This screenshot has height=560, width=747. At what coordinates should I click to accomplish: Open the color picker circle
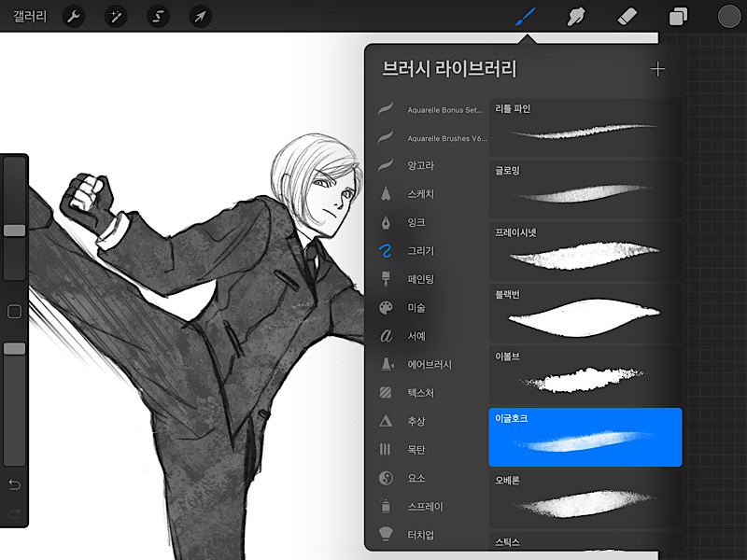(x=729, y=17)
